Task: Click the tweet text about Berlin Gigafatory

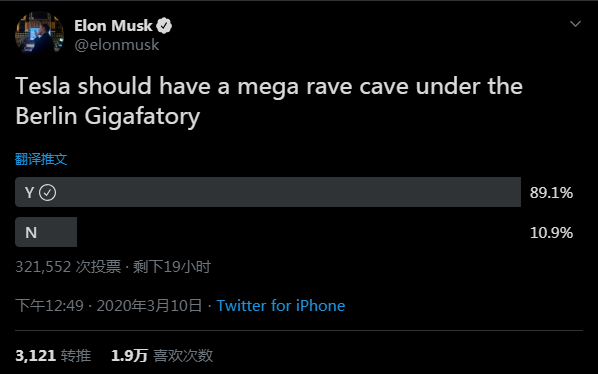Action: (x=269, y=101)
